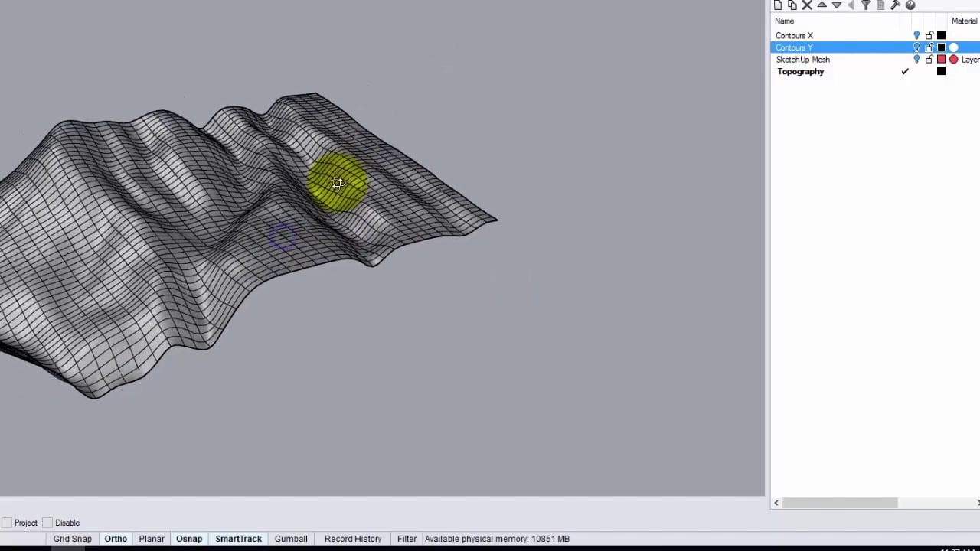Move layer up with the up triangle
This screenshot has width=980, height=551.
(x=822, y=5)
